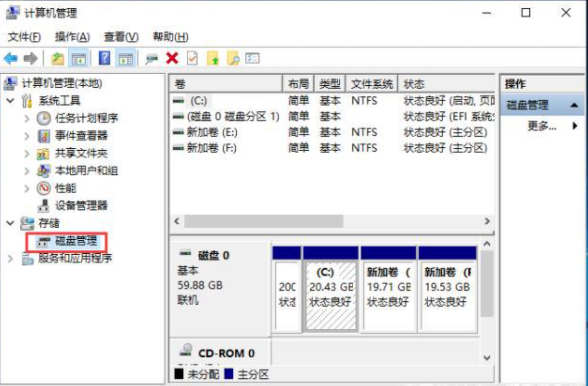The image size is (588, 386).
Task: Select the (C:) volume row
Action: tap(332, 101)
